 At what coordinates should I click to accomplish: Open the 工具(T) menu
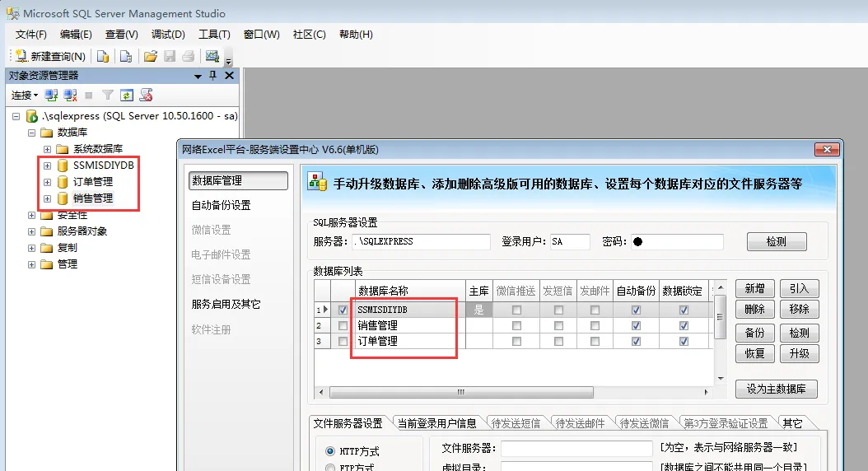point(214,35)
